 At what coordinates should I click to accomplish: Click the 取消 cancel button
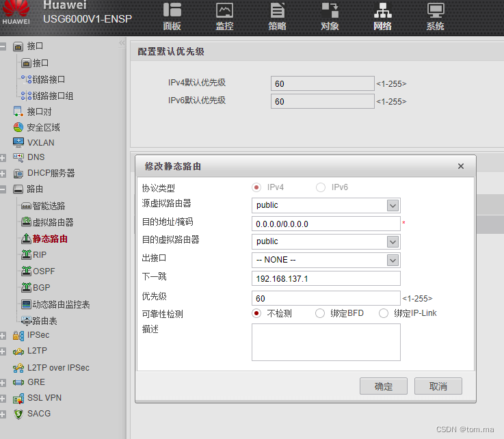(x=438, y=386)
